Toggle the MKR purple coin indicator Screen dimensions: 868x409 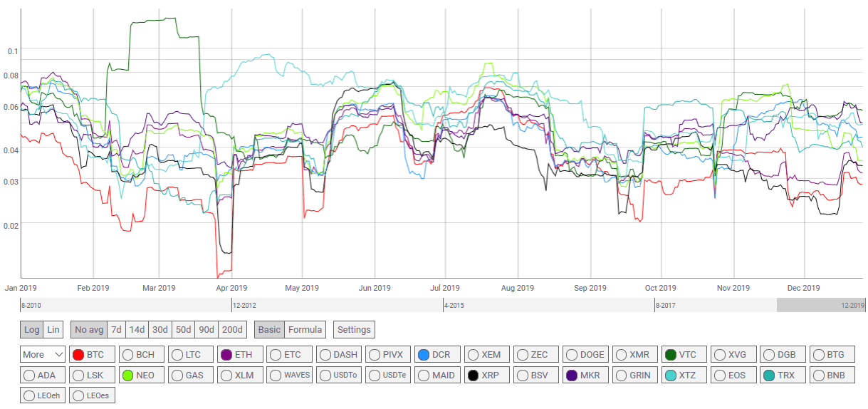572,375
